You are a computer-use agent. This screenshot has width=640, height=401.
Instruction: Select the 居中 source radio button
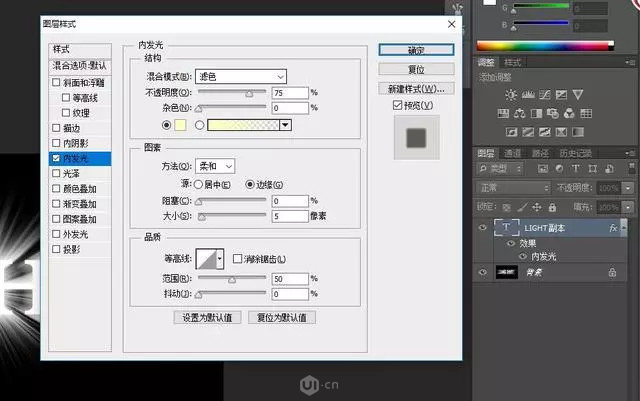(x=200, y=185)
